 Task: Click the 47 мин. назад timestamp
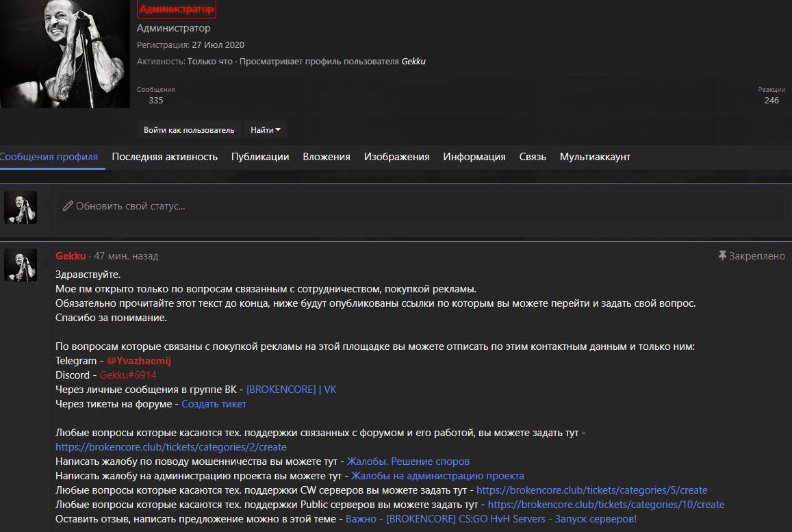(x=126, y=255)
